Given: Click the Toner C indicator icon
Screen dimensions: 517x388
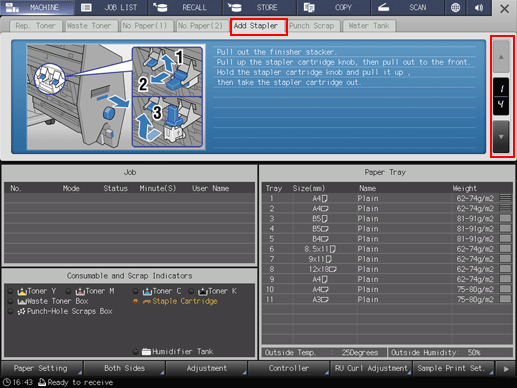Looking at the screenshot, I should (147, 291).
